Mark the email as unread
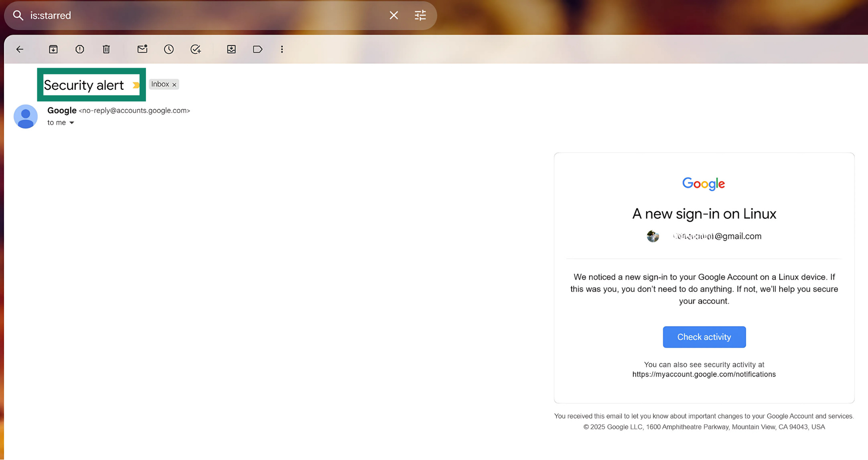Screen dimensions: 868x460 tap(142, 49)
